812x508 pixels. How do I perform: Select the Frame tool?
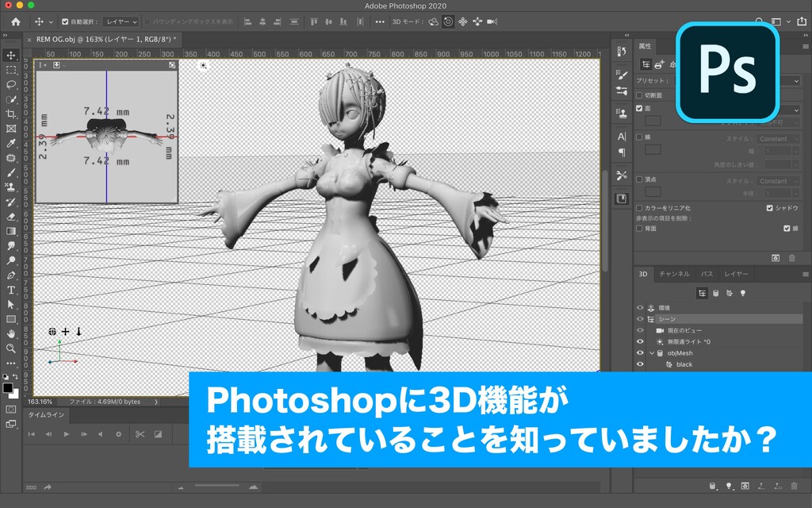11,129
